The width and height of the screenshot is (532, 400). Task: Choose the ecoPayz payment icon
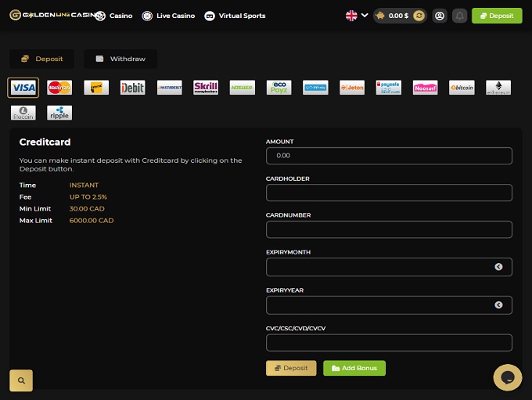(x=279, y=88)
